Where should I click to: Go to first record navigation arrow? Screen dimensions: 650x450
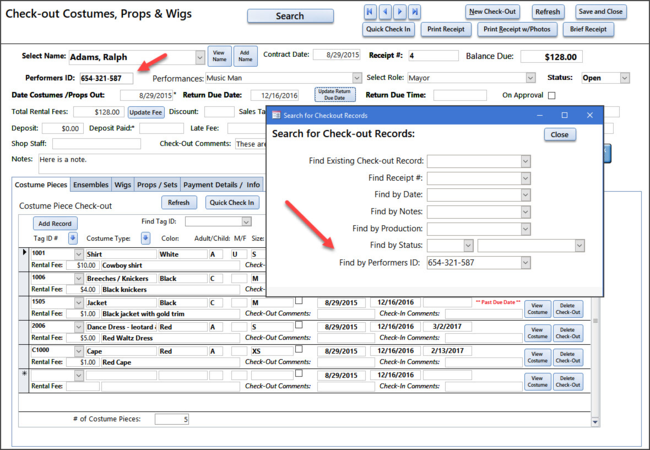point(369,12)
